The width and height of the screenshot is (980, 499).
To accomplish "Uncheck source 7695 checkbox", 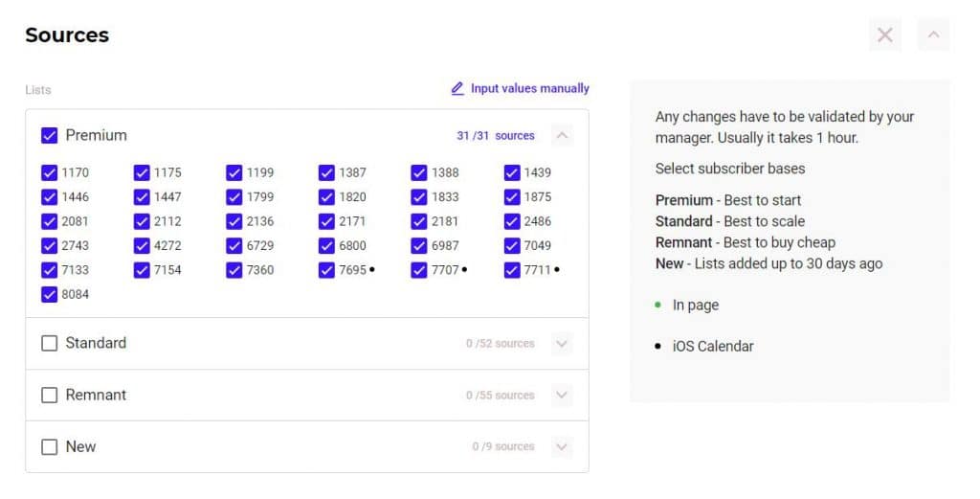I will (327, 270).
